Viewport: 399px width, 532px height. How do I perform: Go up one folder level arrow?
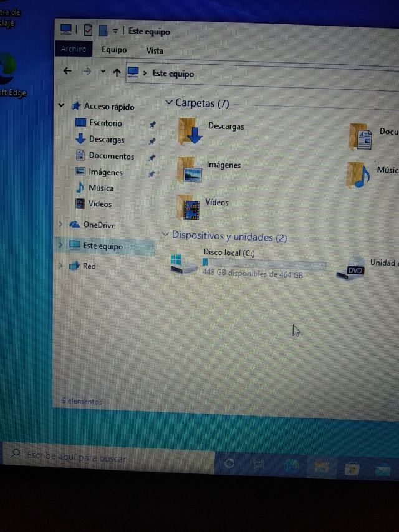point(117,72)
